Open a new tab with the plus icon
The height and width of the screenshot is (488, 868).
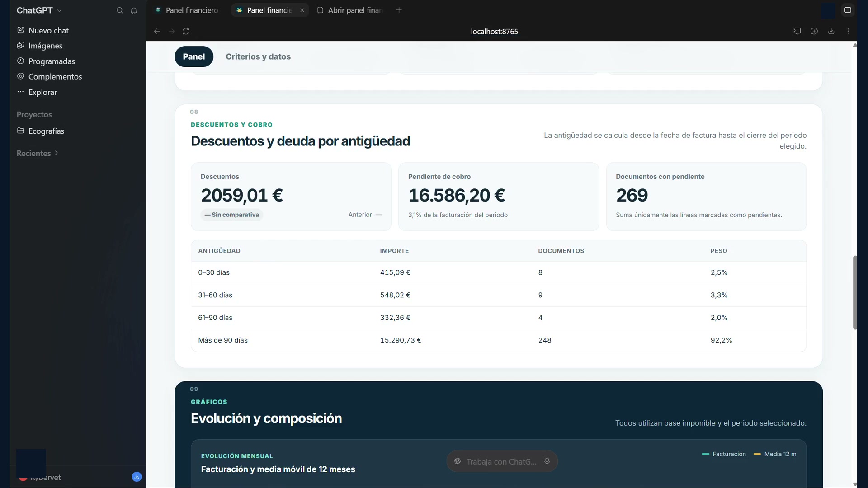click(399, 10)
